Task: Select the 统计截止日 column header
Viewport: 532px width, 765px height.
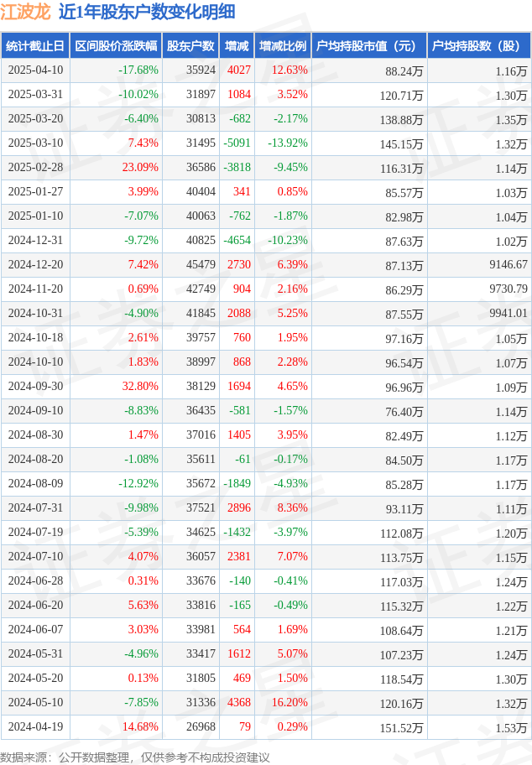Action: click(35, 46)
